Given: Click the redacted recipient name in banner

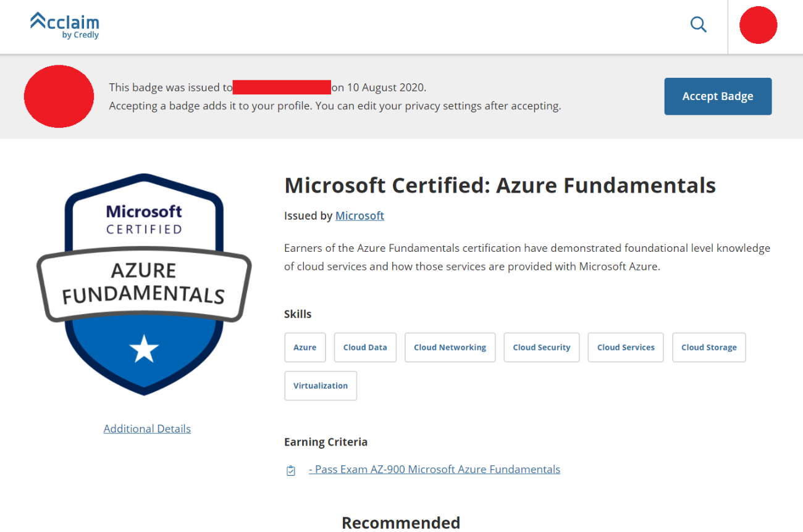Looking at the screenshot, I should click(x=282, y=87).
